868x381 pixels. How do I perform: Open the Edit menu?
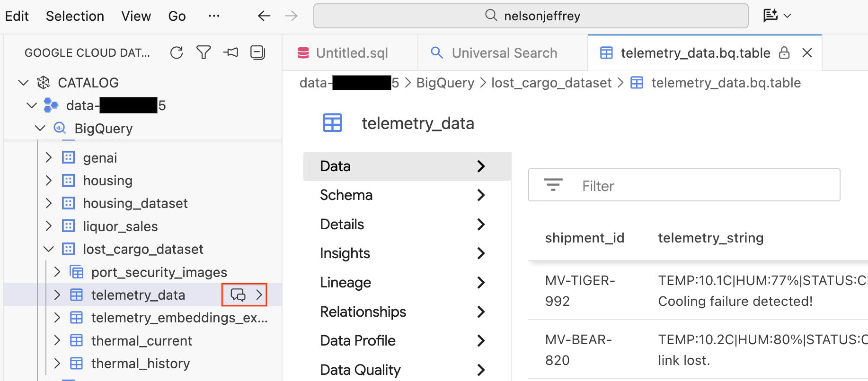pyautogui.click(x=17, y=16)
